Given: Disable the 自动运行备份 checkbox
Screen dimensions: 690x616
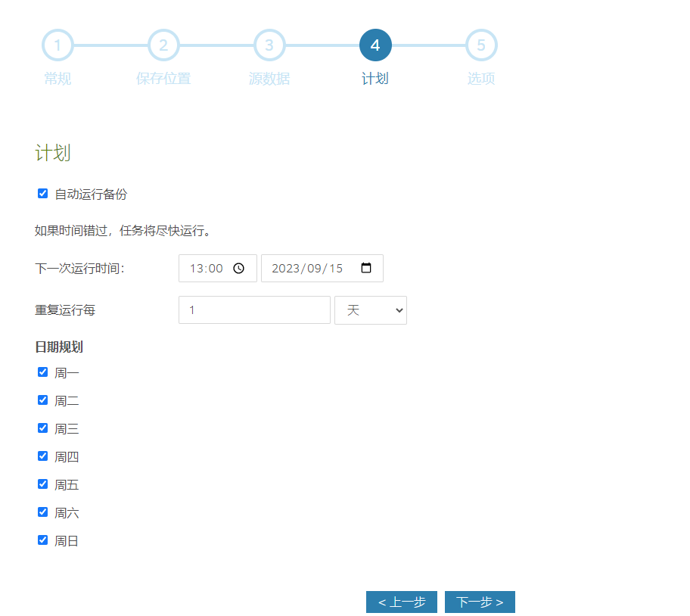Looking at the screenshot, I should (x=43, y=194).
